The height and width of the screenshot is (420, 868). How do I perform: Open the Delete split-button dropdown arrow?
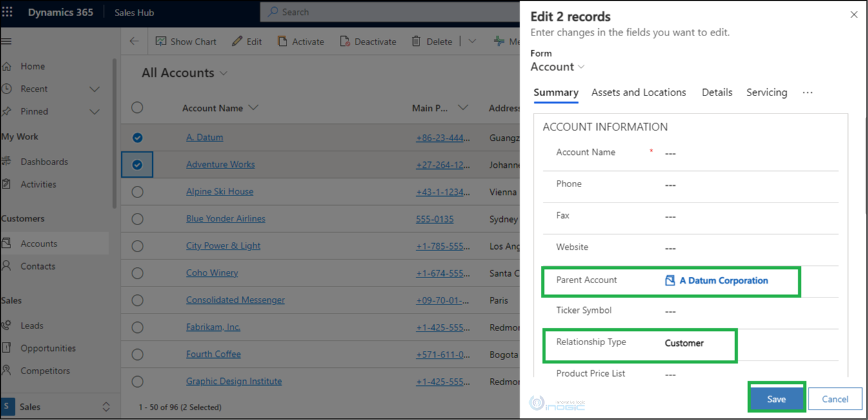[x=472, y=41]
